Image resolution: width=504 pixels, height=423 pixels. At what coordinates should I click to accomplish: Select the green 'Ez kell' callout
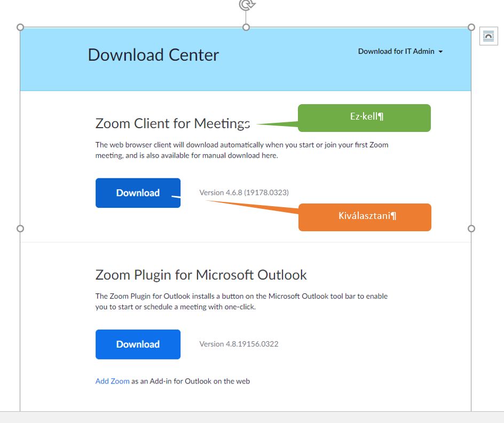pos(365,117)
